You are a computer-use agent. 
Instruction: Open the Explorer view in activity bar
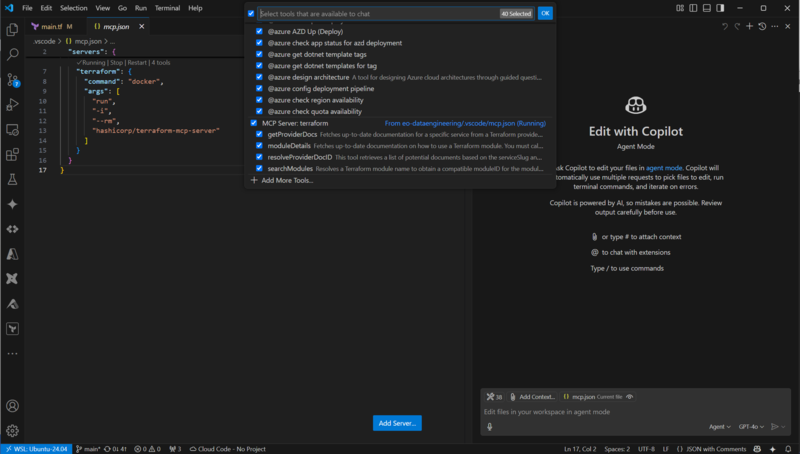click(12, 30)
